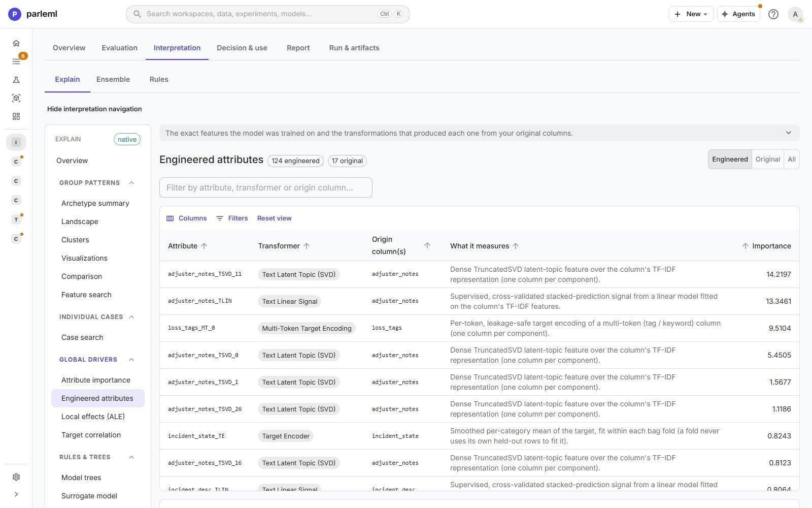Open the table Filters
This screenshot has width=812, height=508.
[232, 218]
